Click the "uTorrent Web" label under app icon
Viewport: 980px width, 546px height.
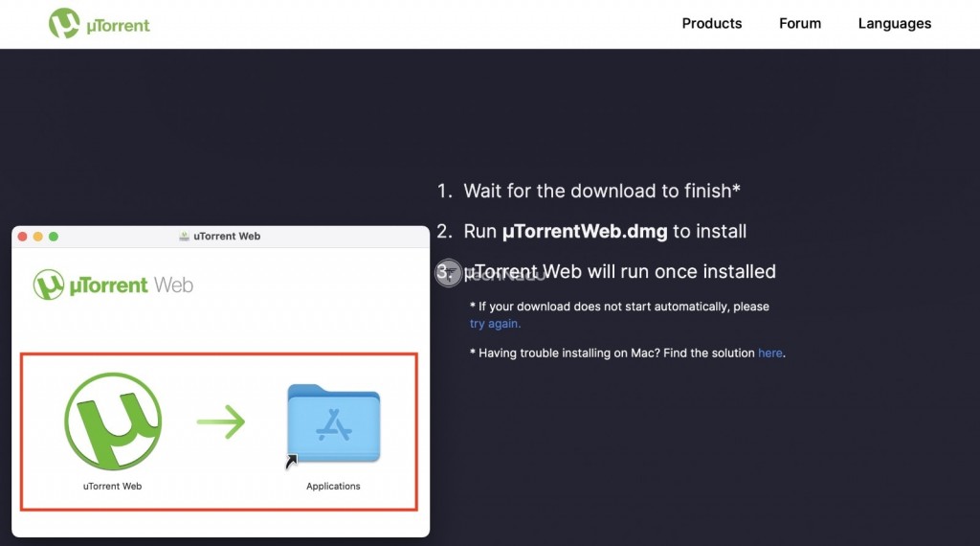(113, 486)
